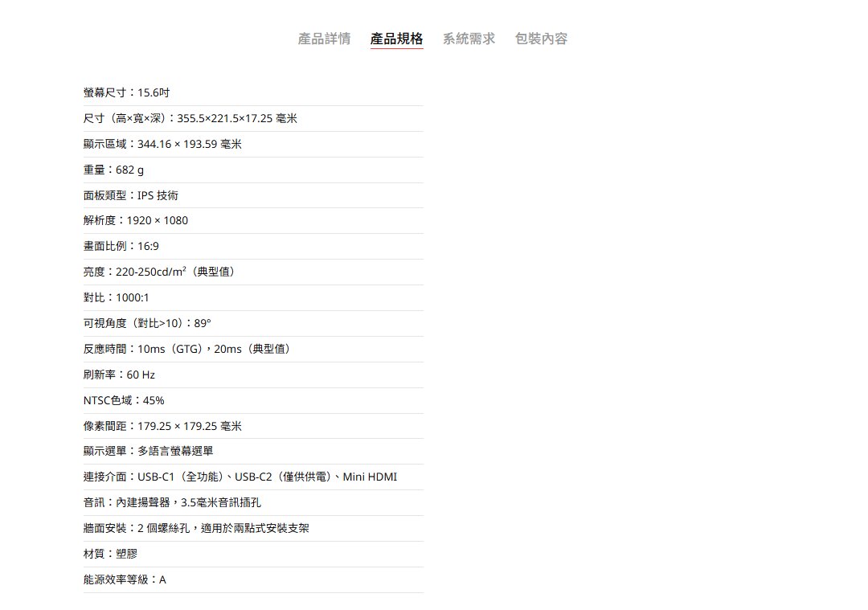
Task: Switch to the 系統需求 tab
Action: click(x=469, y=39)
